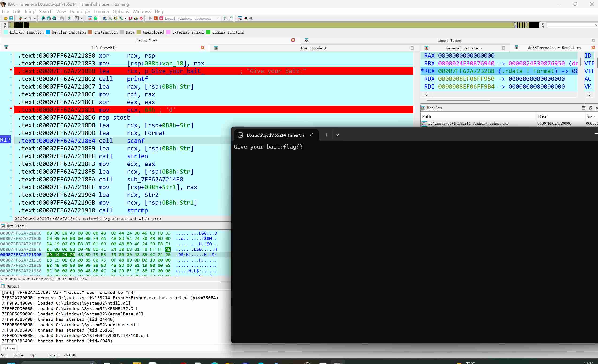
Task: Click the Python console language button
Action: [8, 348]
